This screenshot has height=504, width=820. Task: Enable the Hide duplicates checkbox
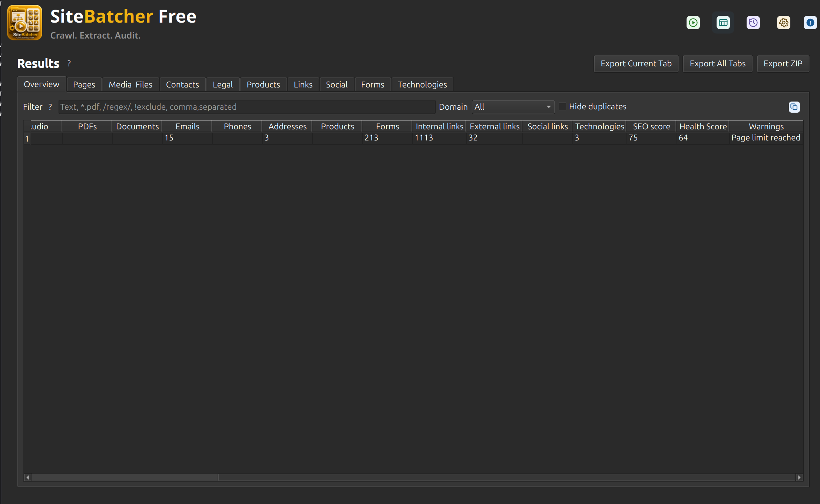(x=562, y=106)
